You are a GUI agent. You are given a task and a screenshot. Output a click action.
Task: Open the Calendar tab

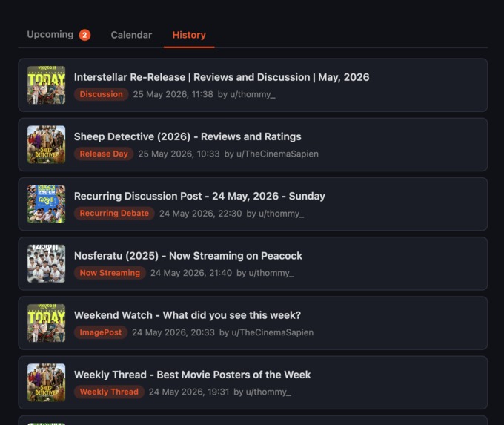pyautogui.click(x=131, y=35)
